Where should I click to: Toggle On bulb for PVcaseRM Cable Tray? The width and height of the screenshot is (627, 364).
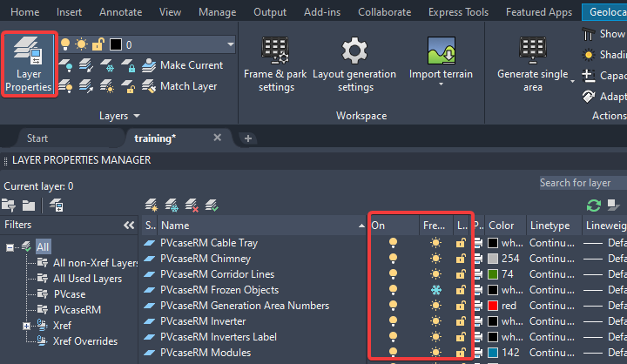393,243
